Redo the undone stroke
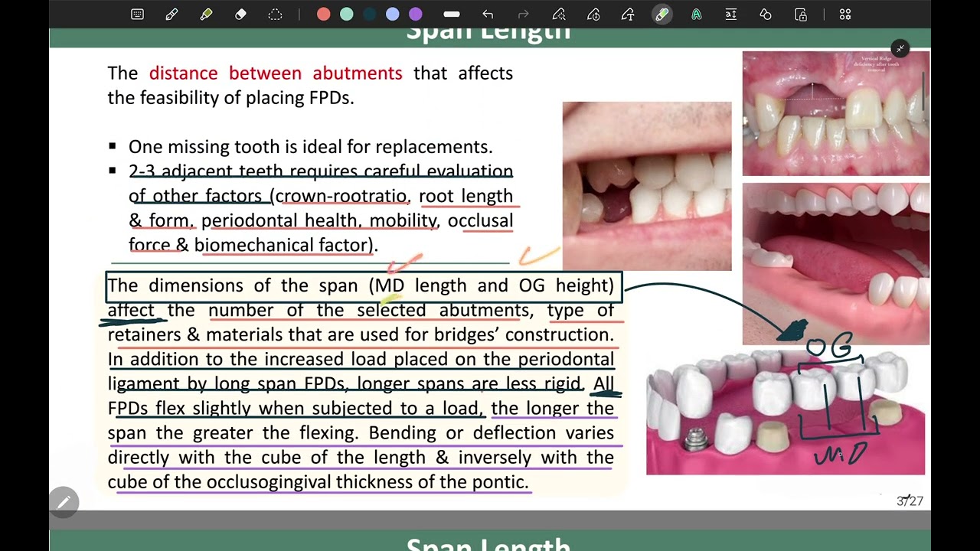980x551 pixels. (524, 14)
